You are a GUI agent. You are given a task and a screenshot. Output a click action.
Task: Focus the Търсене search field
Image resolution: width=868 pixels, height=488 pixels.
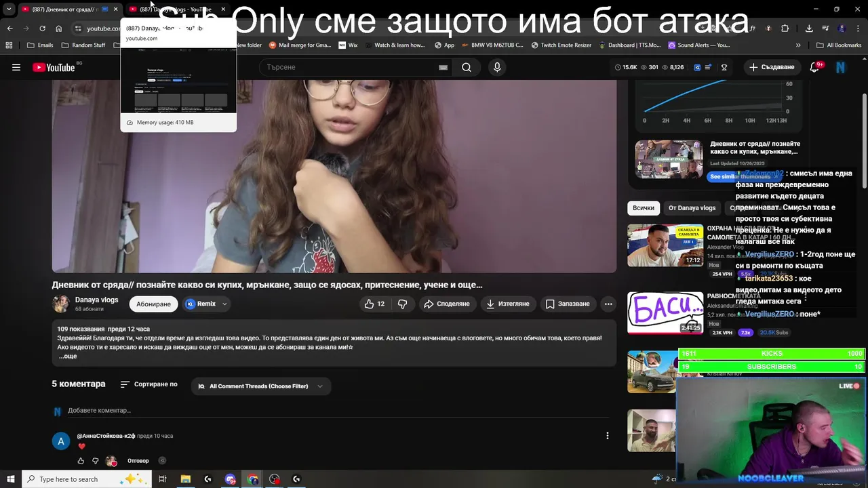[349, 67]
